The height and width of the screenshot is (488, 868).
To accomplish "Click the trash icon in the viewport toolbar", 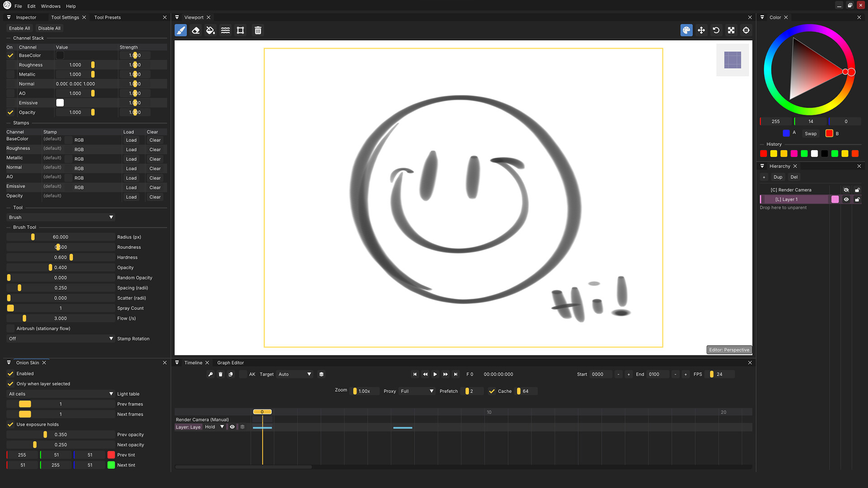I will click(258, 30).
